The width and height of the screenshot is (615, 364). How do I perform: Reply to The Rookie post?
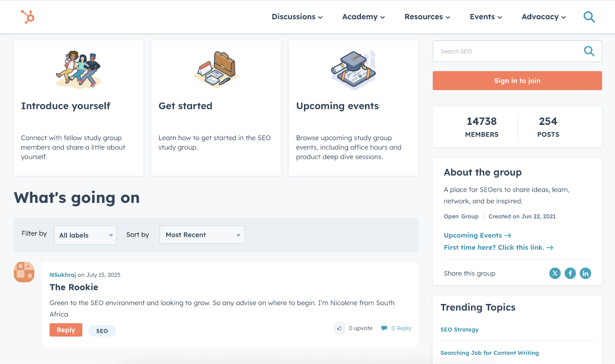[x=65, y=330]
